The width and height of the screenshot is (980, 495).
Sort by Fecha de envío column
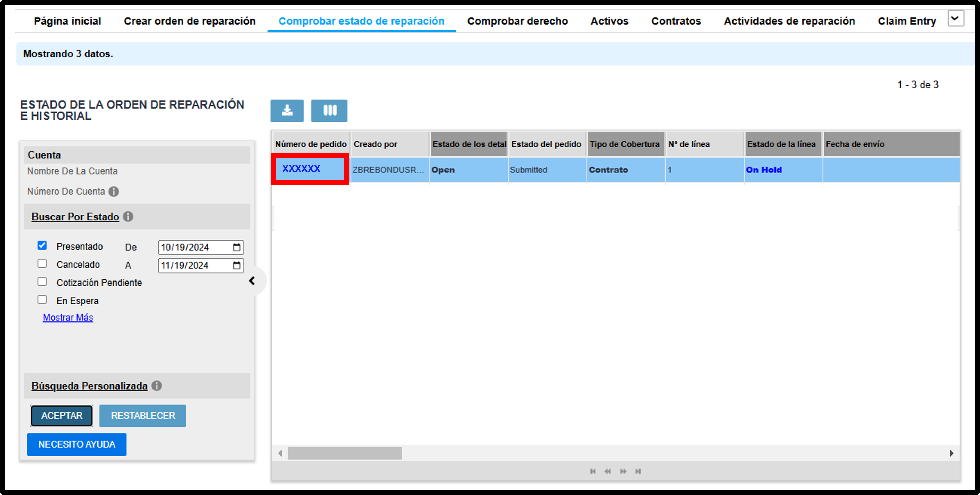pyautogui.click(x=891, y=144)
